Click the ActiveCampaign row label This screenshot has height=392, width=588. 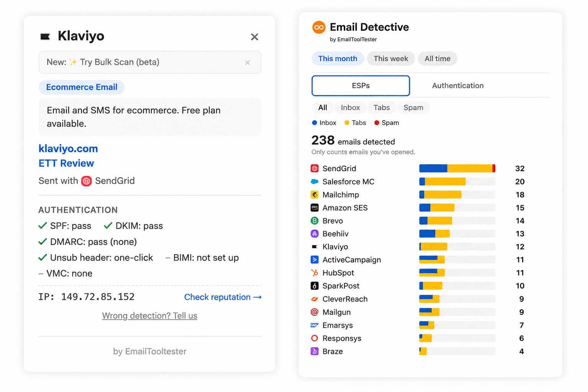[351, 260]
